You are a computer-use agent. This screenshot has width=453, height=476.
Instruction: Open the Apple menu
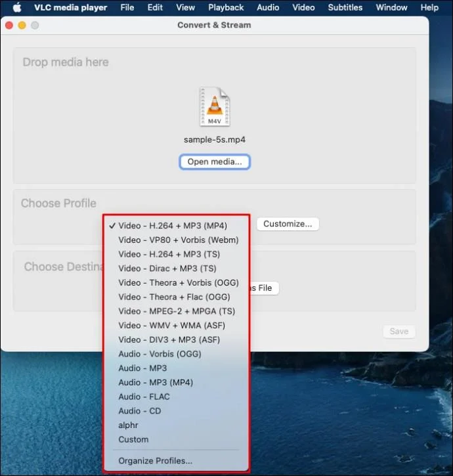pyautogui.click(x=17, y=7)
